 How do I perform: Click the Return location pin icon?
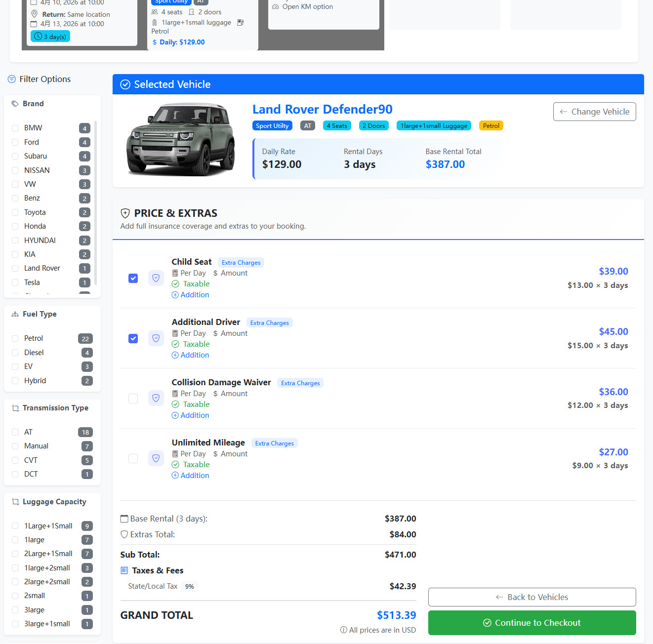[x=34, y=14]
